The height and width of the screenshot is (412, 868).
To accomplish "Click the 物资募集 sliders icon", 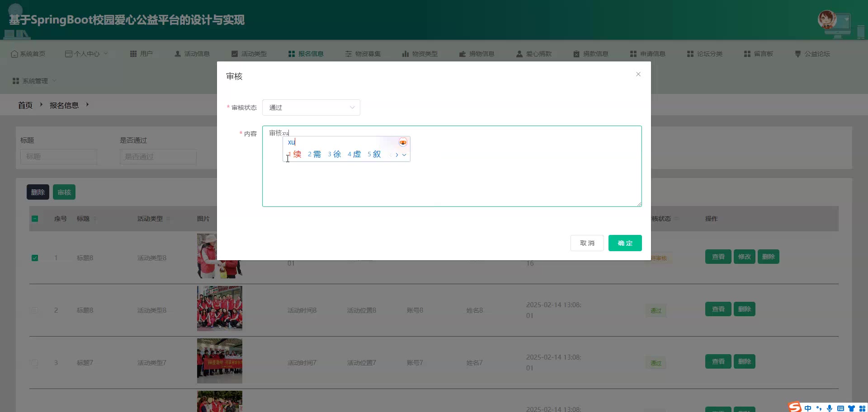I will tap(349, 54).
